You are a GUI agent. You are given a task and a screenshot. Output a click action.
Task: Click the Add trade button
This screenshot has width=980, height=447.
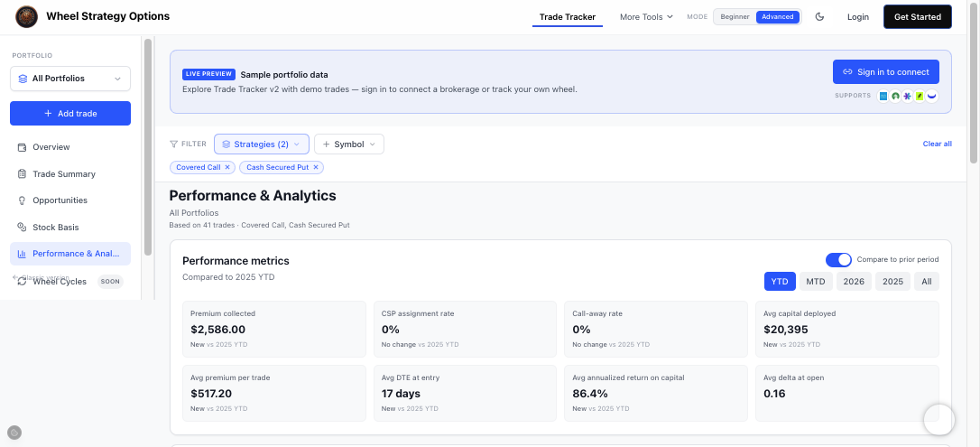(70, 114)
